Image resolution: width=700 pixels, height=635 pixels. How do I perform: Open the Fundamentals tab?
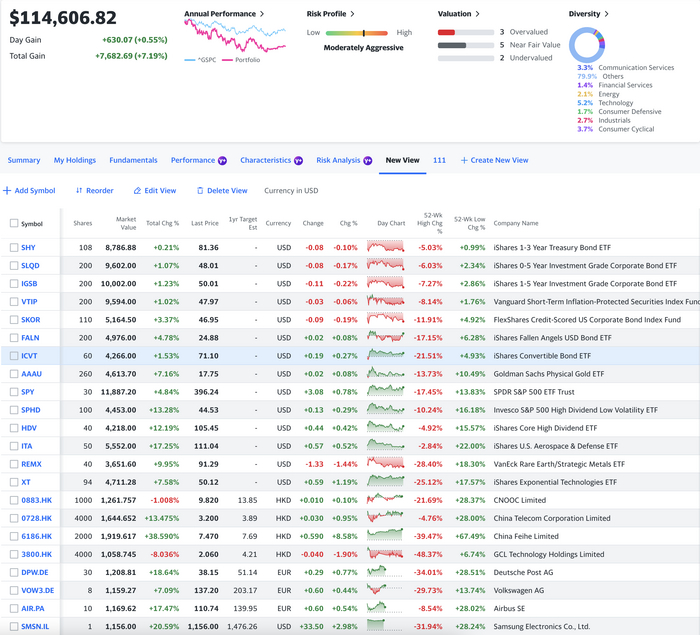click(133, 160)
